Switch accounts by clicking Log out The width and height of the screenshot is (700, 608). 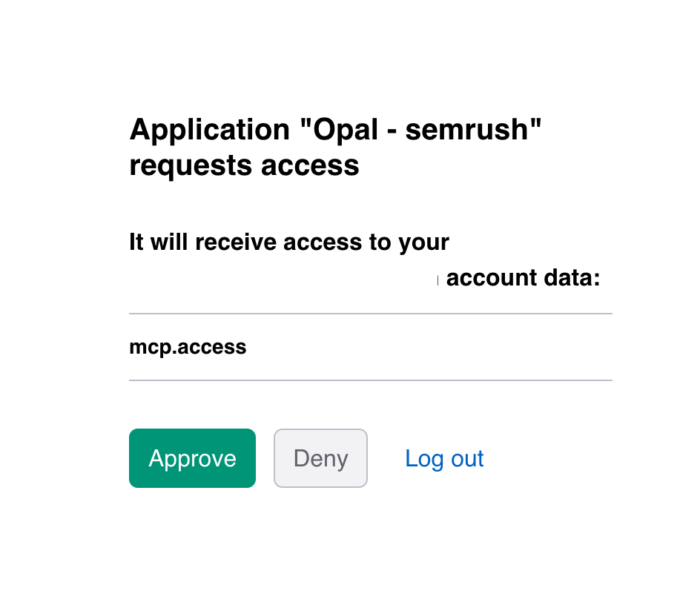(444, 458)
